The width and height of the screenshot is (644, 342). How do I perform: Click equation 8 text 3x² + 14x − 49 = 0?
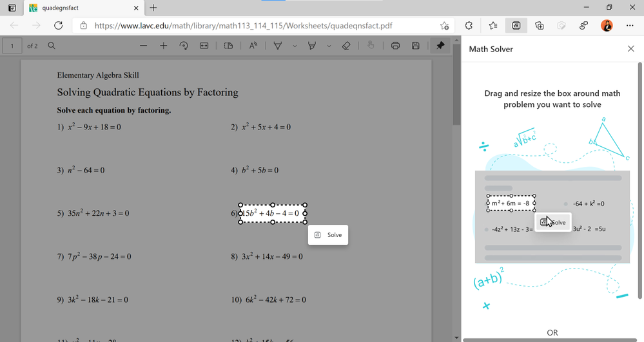pyautogui.click(x=272, y=256)
